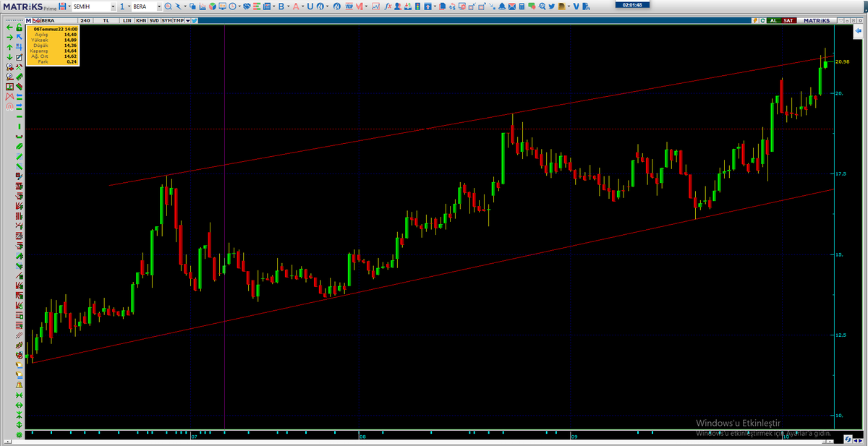Toggle the SVD button on chart header

[154, 20]
